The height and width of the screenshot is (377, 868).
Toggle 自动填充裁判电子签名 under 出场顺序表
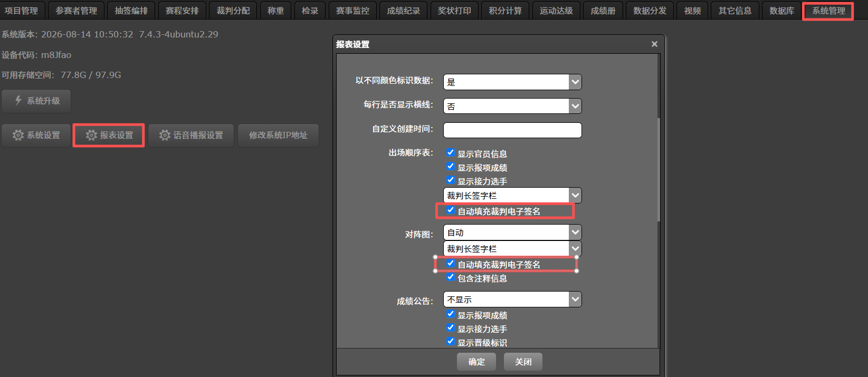[451, 210]
